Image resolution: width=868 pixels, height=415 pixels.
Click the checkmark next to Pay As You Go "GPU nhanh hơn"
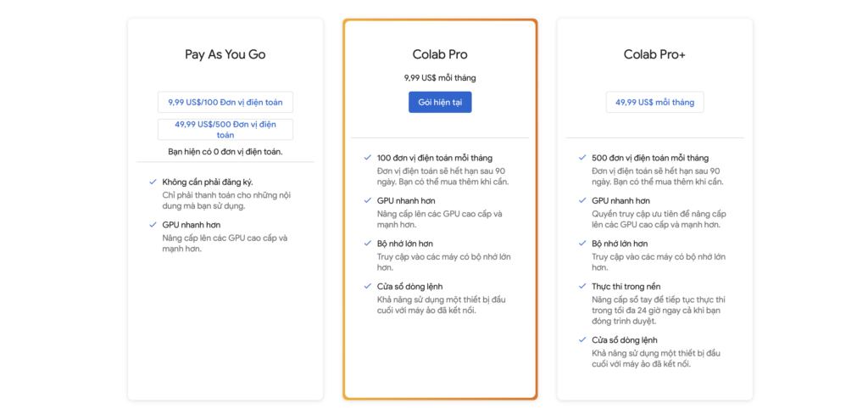[x=153, y=225]
